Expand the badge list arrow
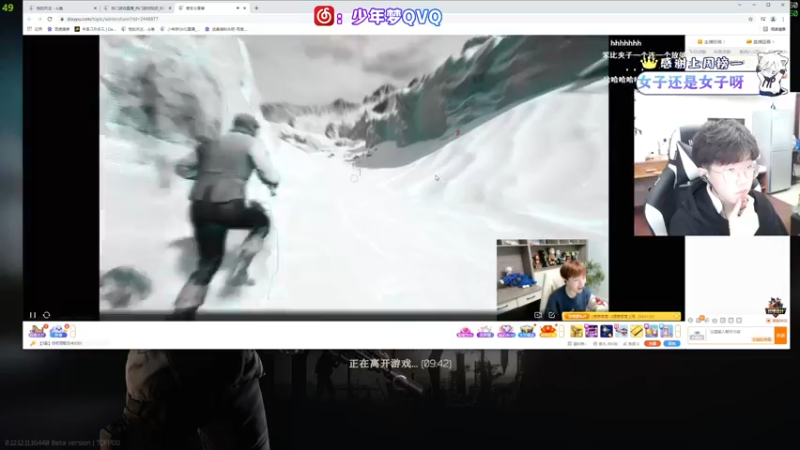 click(x=561, y=332)
